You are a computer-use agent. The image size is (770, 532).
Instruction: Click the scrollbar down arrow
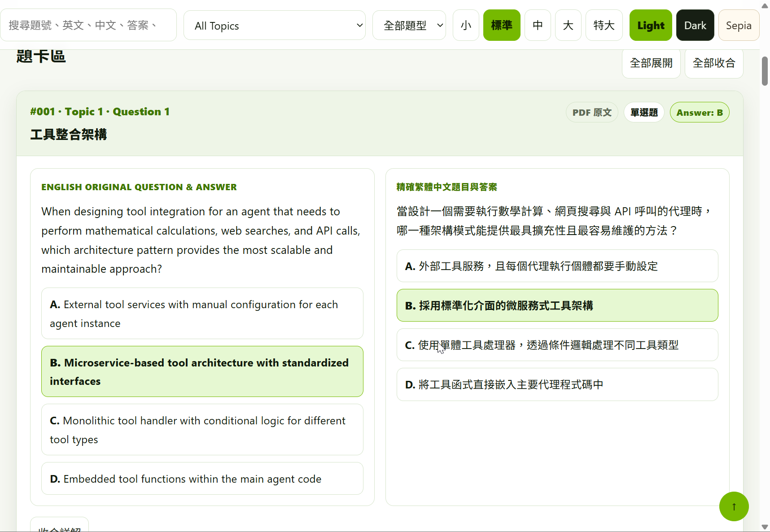coord(765,527)
